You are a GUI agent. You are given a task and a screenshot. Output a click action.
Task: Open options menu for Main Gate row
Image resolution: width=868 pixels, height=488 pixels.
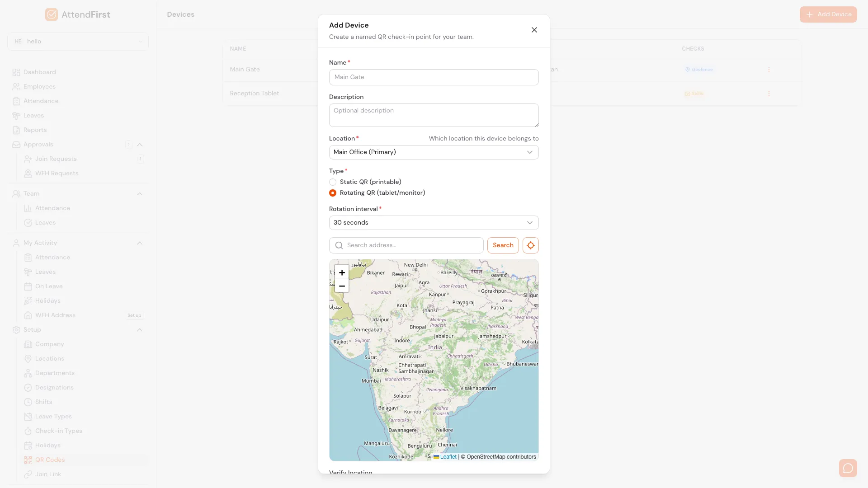click(769, 70)
